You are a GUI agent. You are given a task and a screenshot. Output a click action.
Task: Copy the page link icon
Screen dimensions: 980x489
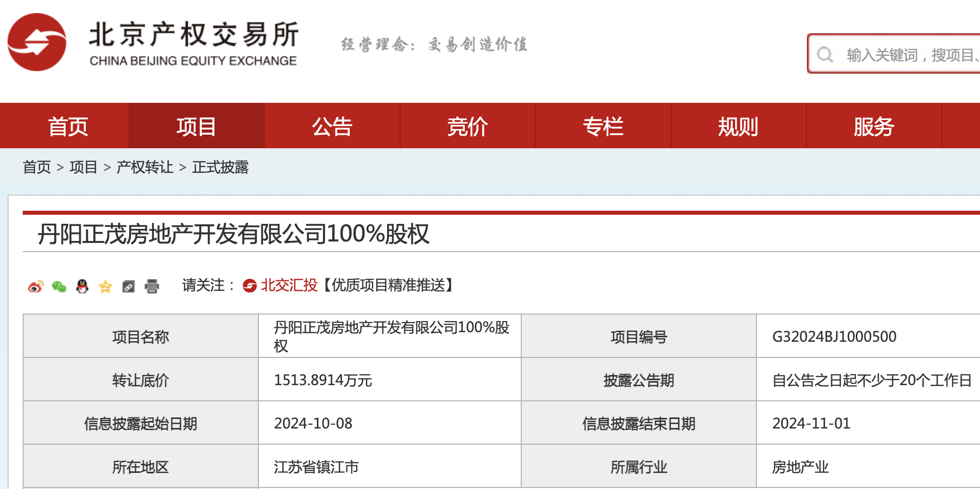[x=128, y=286]
